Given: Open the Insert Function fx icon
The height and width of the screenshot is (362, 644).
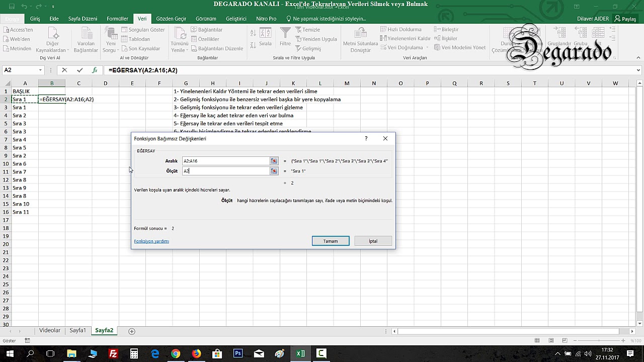Looking at the screenshot, I should point(95,70).
